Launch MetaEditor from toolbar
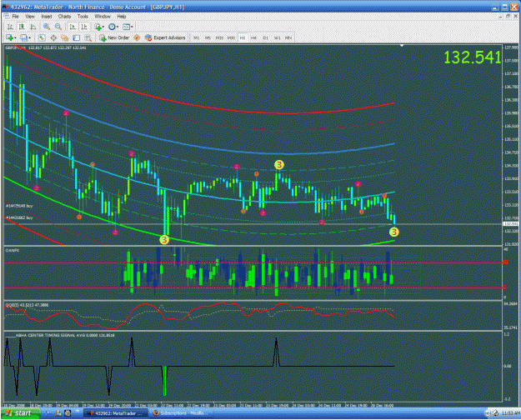521x420 pixels. click(x=137, y=37)
